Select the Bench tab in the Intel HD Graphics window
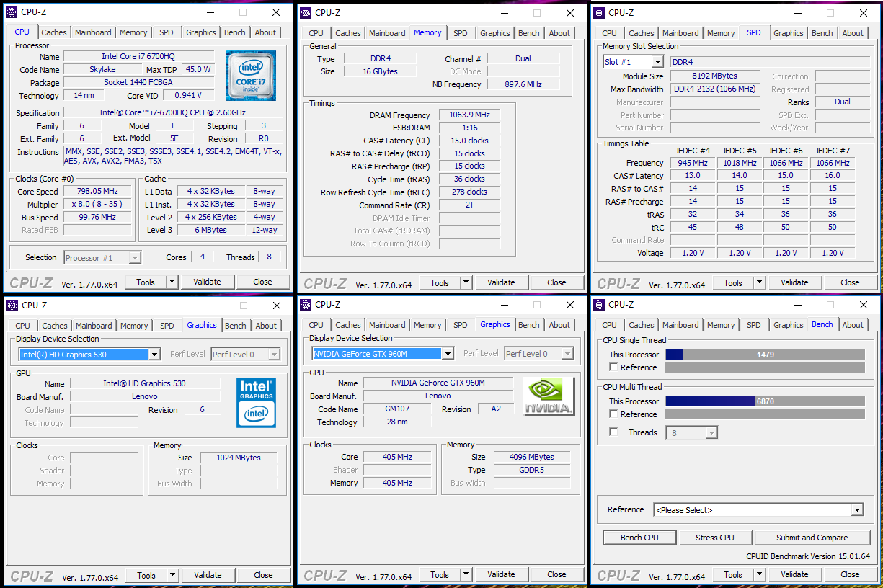Viewport: 883px width, 588px height. point(236,326)
